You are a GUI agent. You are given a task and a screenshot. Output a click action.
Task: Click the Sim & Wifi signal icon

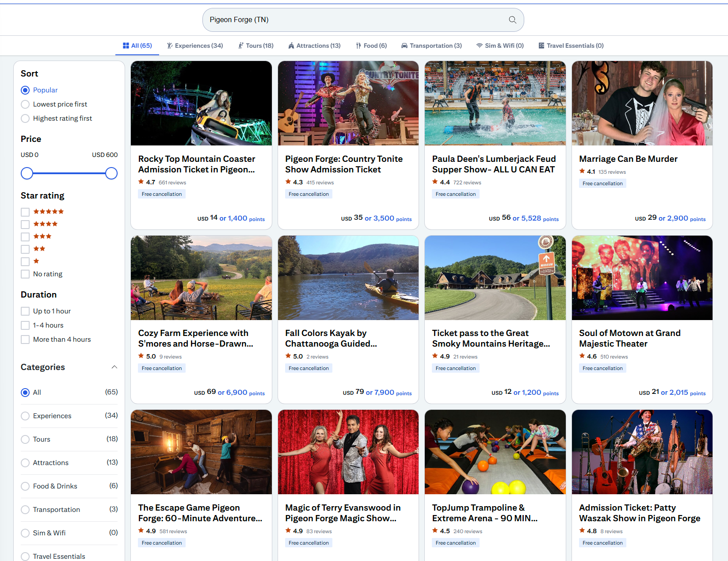(x=480, y=46)
